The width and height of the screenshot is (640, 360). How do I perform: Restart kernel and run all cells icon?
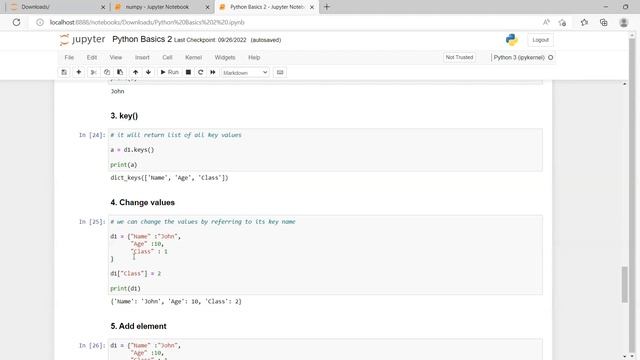click(x=213, y=72)
